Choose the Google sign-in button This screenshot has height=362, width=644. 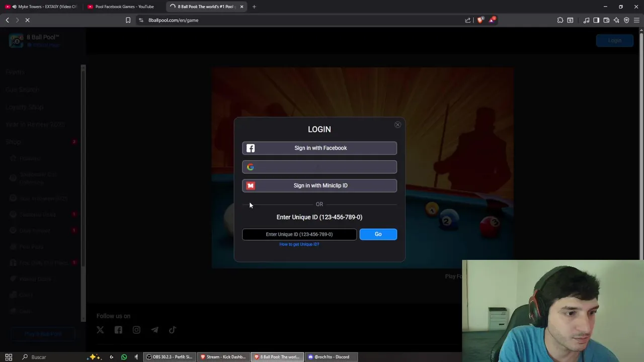319,167
